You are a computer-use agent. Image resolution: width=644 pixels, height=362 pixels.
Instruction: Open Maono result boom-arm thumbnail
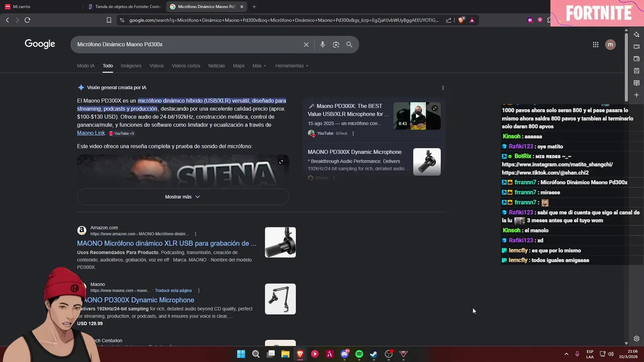point(280,299)
